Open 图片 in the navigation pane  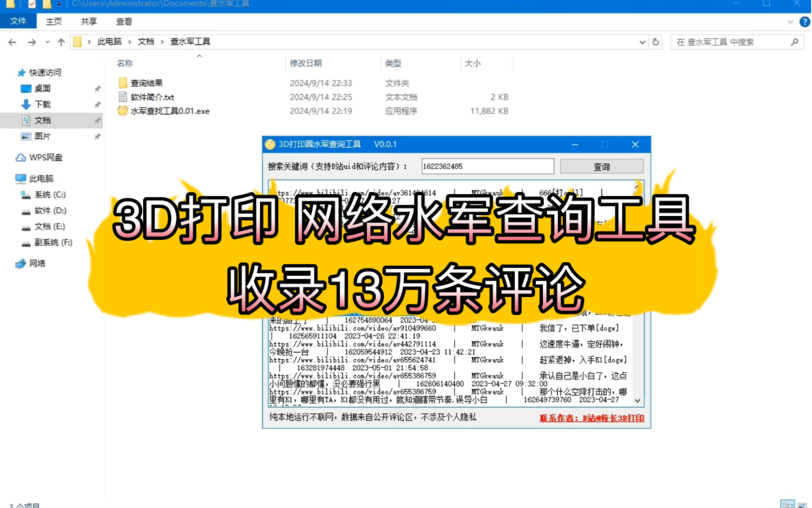pyautogui.click(x=42, y=136)
